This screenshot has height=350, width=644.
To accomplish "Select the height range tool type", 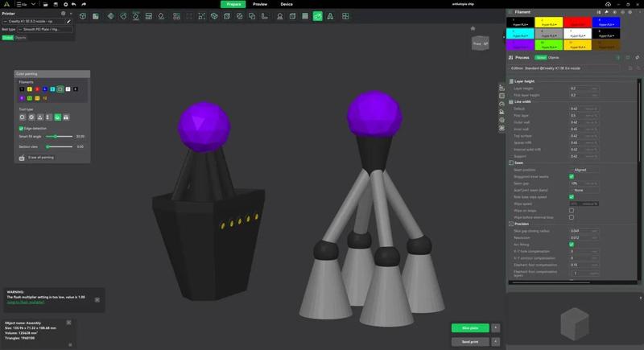I will (48, 117).
